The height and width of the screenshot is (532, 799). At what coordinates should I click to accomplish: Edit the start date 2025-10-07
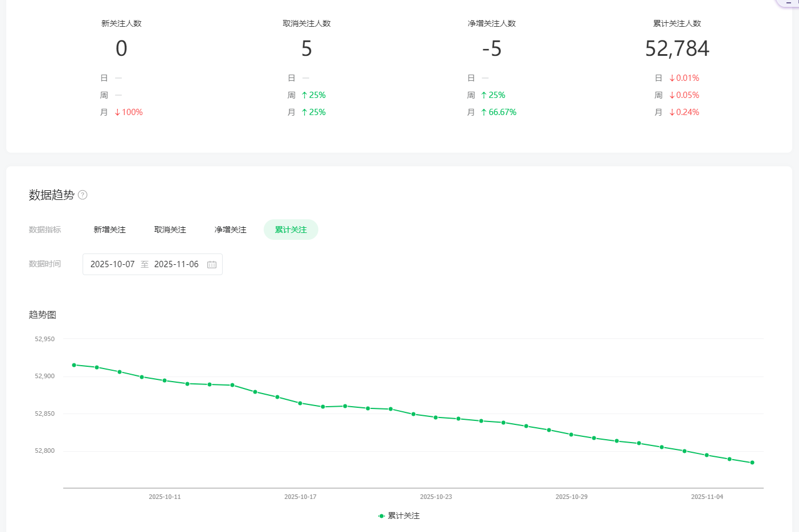(113, 264)
